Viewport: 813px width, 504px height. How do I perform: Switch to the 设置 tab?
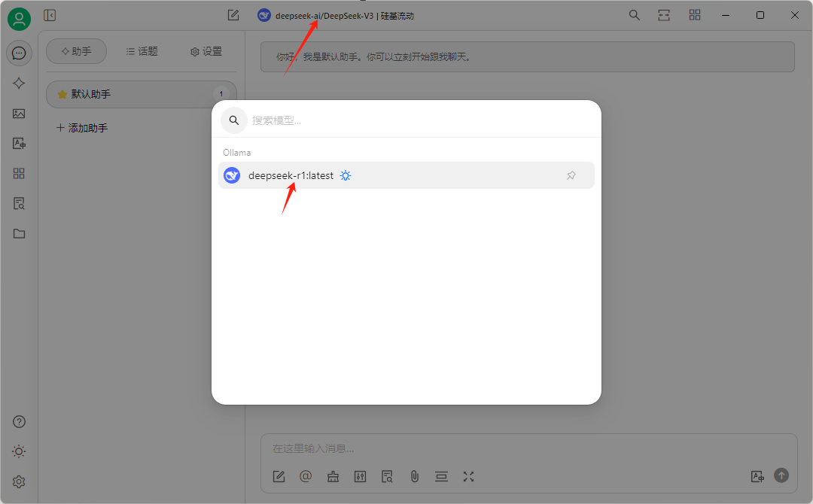206,51
